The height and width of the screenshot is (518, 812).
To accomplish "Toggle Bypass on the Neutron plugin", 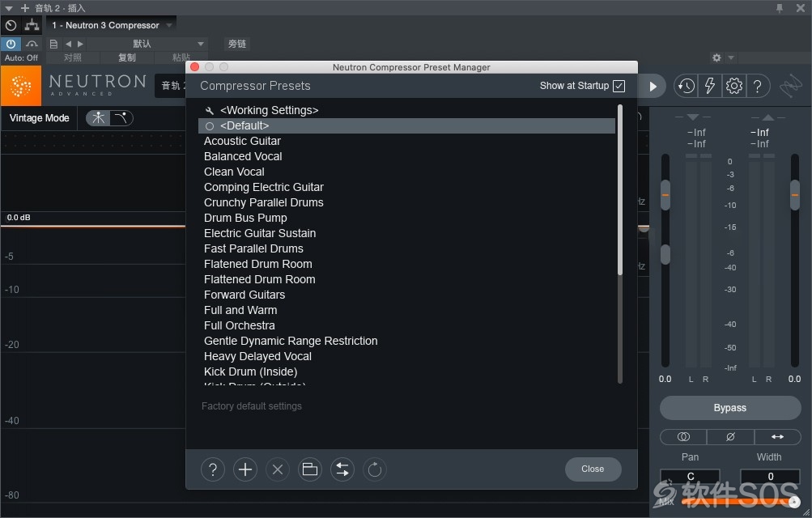I will (x=730, y=408).
